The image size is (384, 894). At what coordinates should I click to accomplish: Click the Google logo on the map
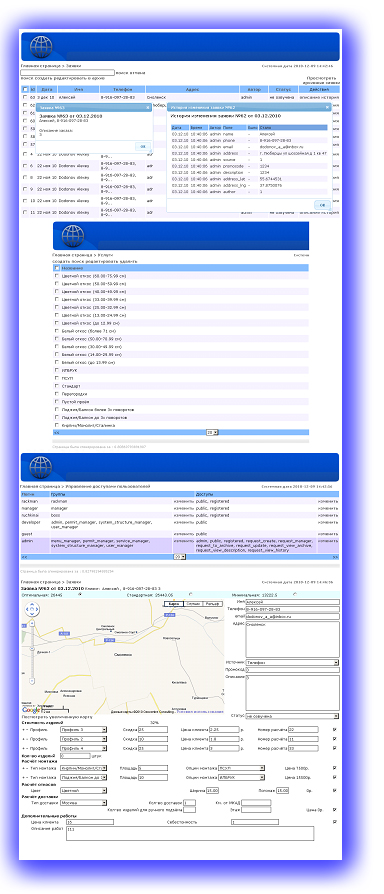[32, 710]
